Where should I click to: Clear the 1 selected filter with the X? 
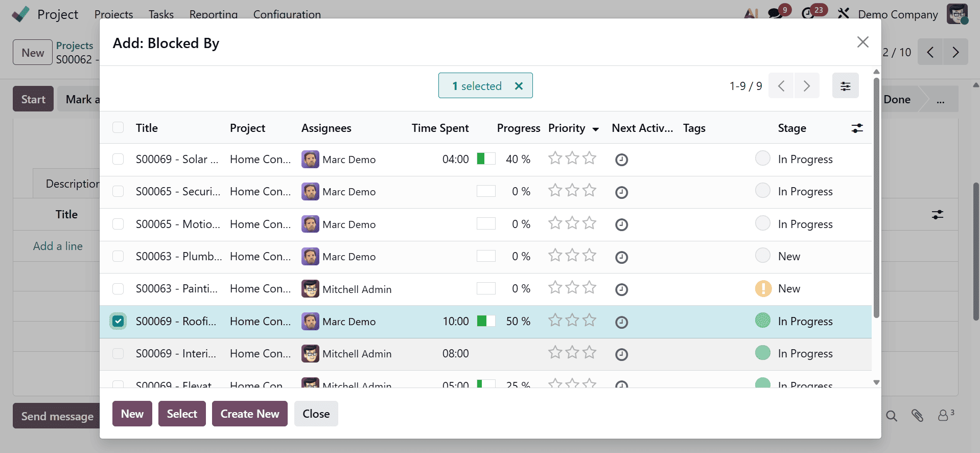point(519,86)
